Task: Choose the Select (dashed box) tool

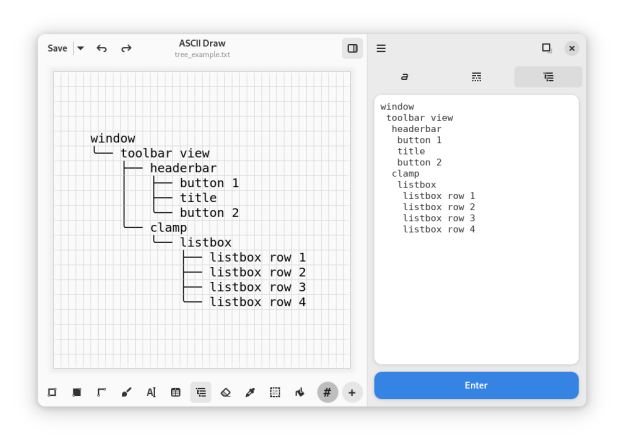Action: 275,393
